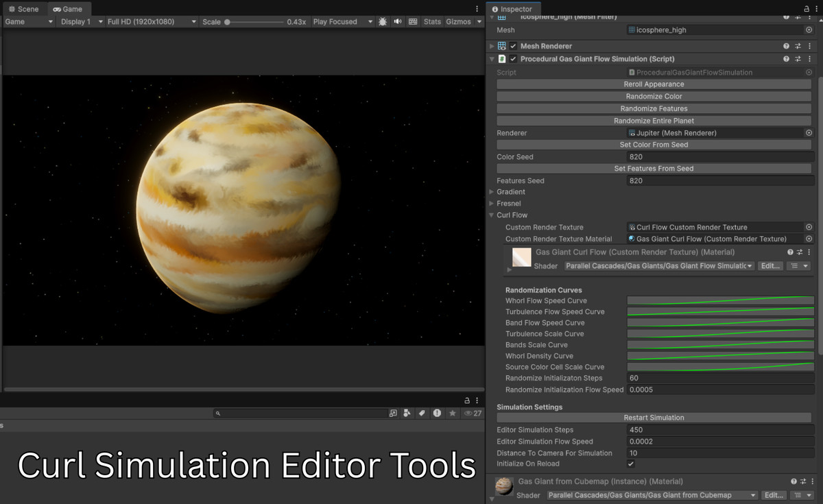823x504 pixels.
Task: Mute audio in the Game view toolbar
Action: (398, 21)
